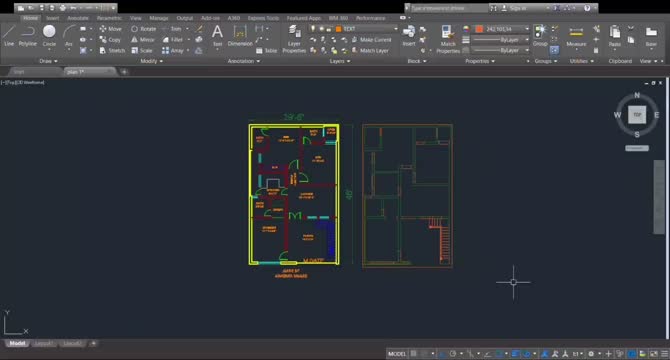670x360 pixels.
Task: Toggle polar tracking in status bar
Action: 453,354
